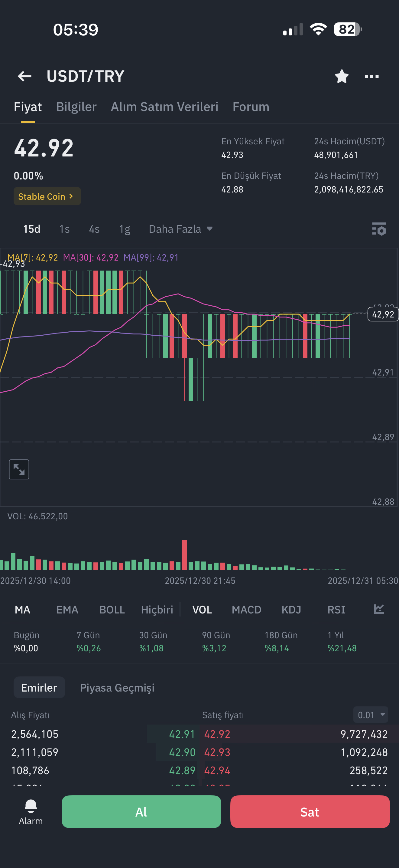Tap the 180 Gün %8,14 performance

click(x=281, y=642)
